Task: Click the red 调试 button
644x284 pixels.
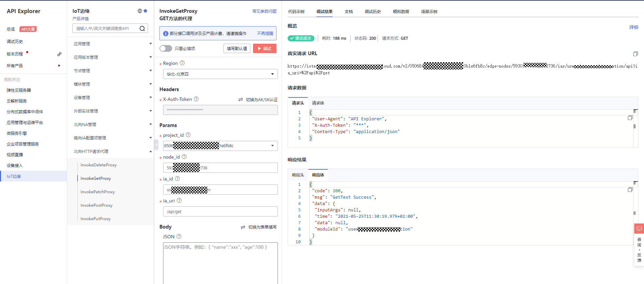Action: coord(265,48)
